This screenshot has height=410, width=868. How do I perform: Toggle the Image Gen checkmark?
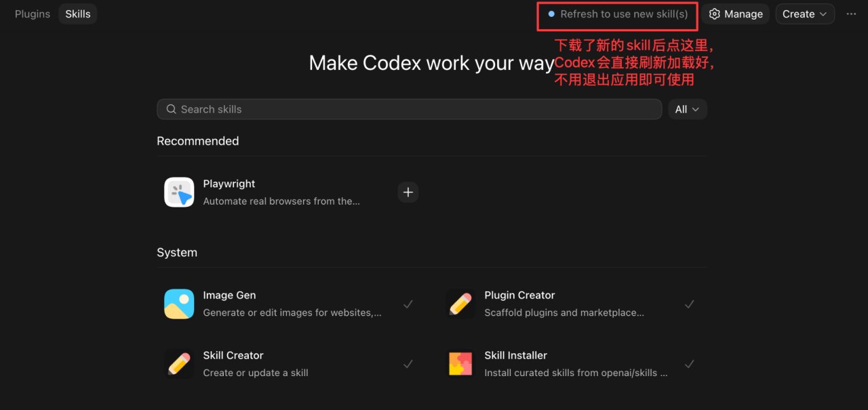point(408,304)
